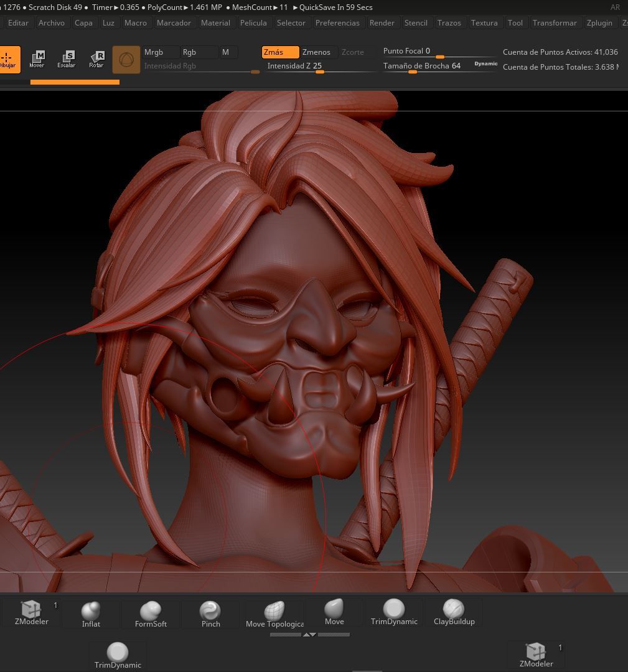Expand the brush shelf divider arrows
The image size is (628, 672).
tap(309, 635)
